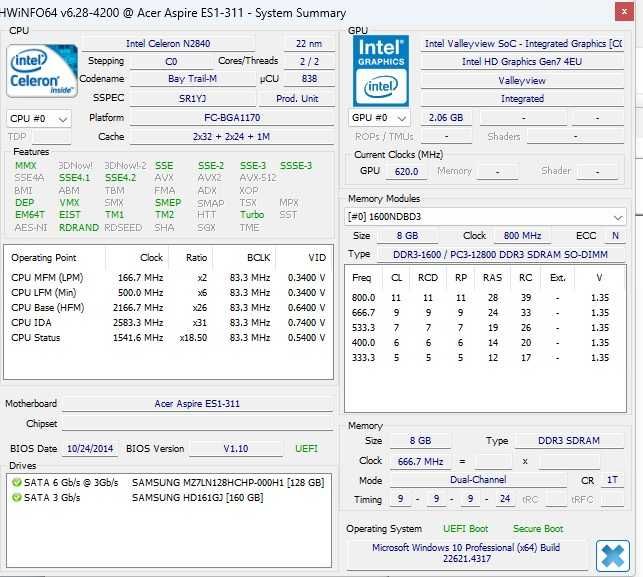Click the Intel Celeron inside logo
Screen dimensions: 643x577
pyautogui.click(x=42, y=71)
